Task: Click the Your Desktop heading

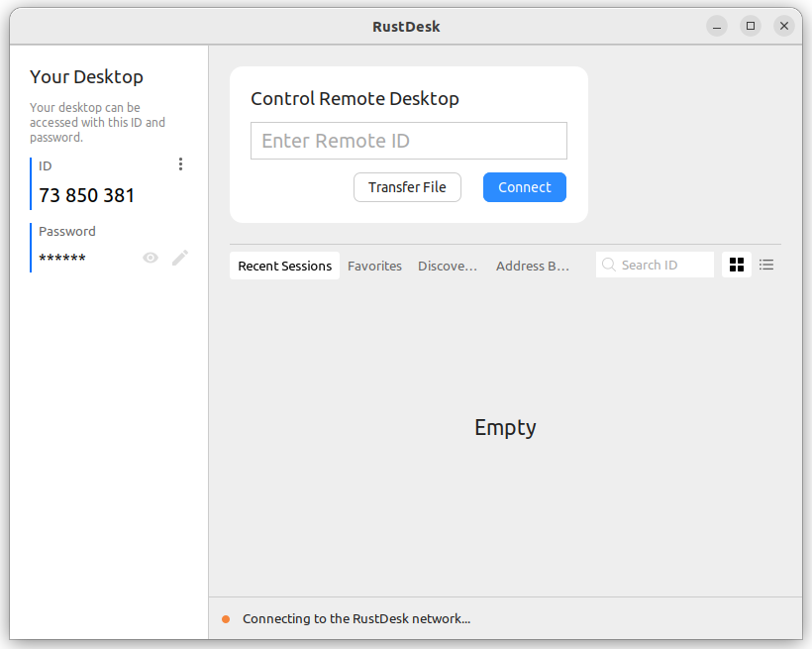Action: pyautogui.click(x=86, y=76)
